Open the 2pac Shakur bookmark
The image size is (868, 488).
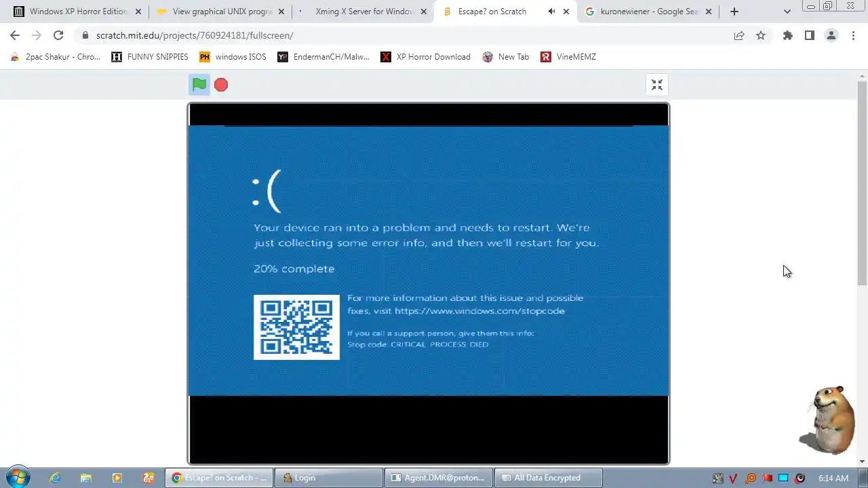(56, 57)
